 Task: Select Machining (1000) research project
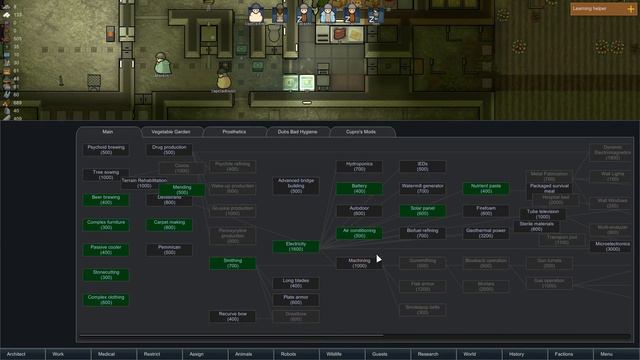[x=359, y=263]
